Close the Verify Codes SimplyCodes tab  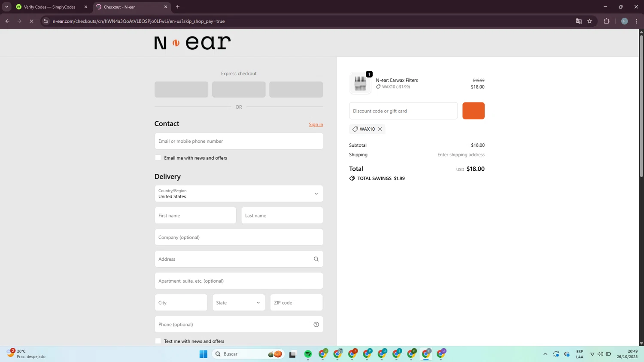(x=86, y=7)
